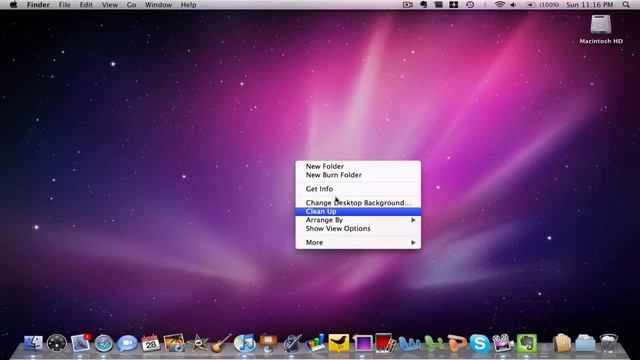This screenshot has height=360, width=640.
Task: Click the screen recording camera menu bar icon
Action: 407,5
